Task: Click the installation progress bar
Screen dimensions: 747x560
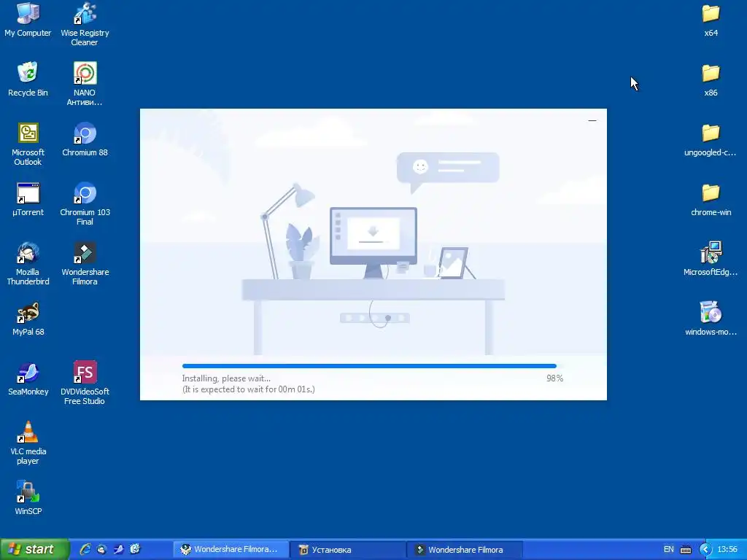Action: click(373, 366)
